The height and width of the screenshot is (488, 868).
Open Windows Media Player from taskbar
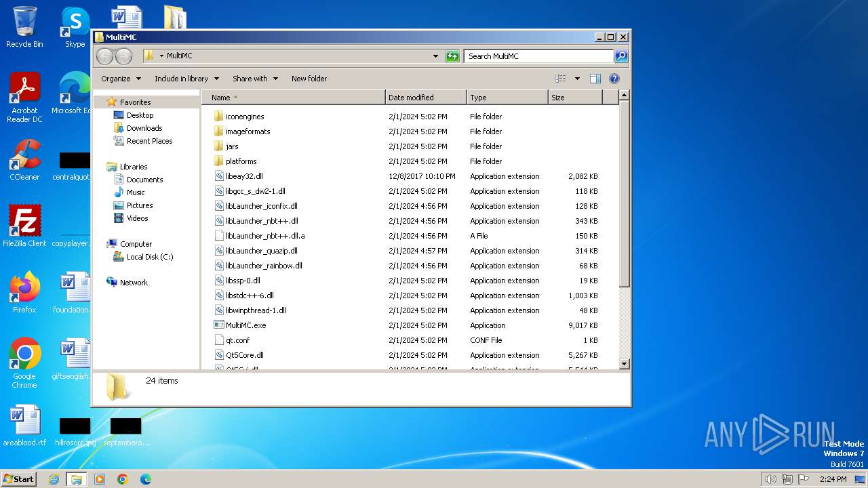(x=100, y=479)
